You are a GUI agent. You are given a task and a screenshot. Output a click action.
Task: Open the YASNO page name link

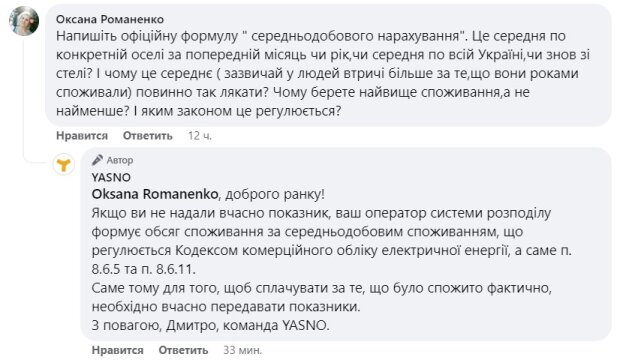point(111,177)
